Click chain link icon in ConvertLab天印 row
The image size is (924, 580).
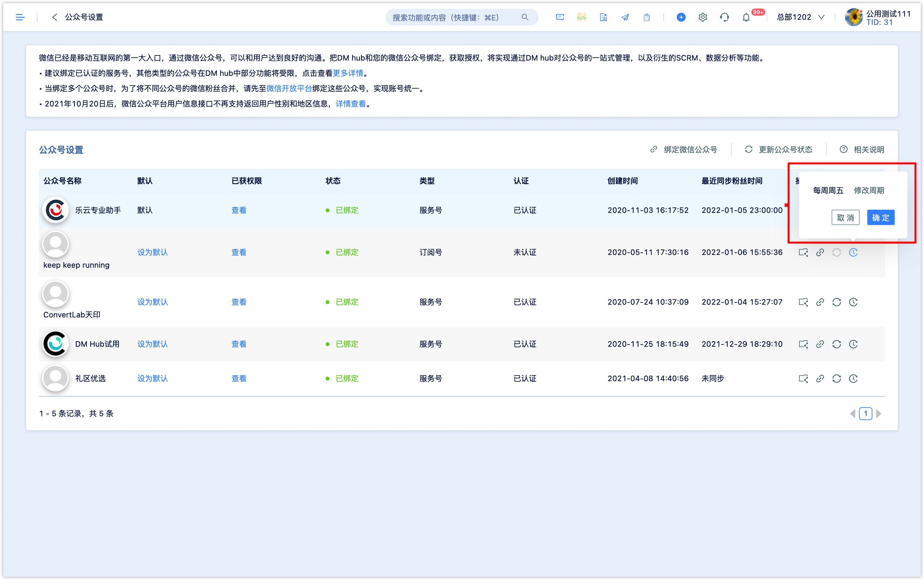pos(820,302)
